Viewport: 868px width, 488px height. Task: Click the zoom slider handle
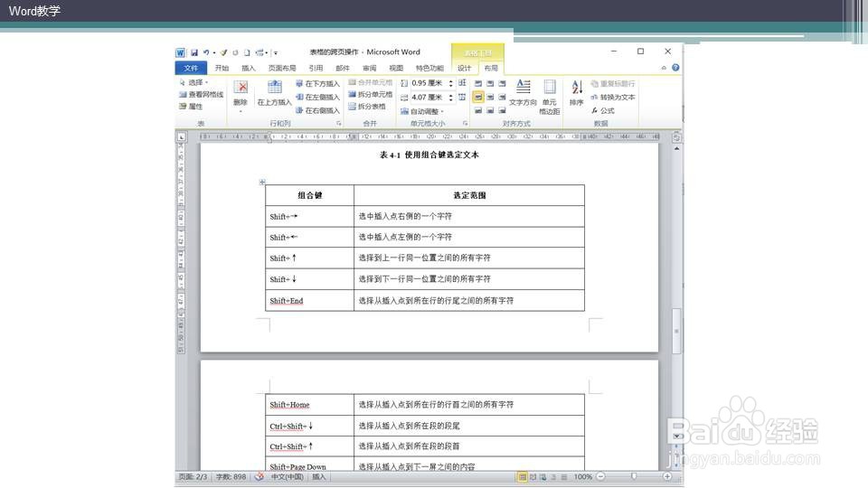click(634, 476)
